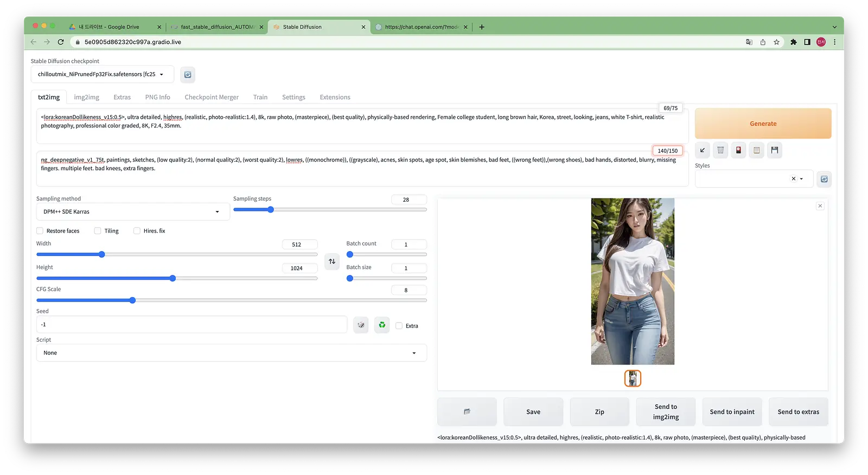Expand the Script dropdown
The height and width of the screenshot is (475, 868).
[232, 353]
